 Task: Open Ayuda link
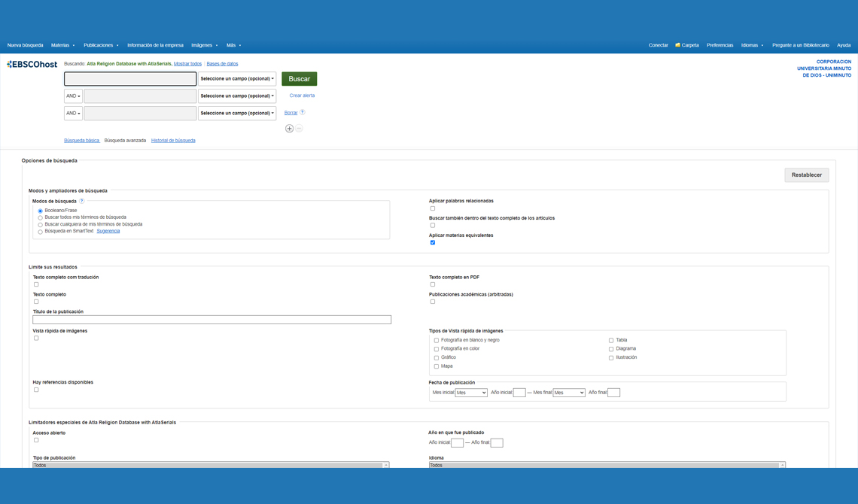click(x=844, y=45)
